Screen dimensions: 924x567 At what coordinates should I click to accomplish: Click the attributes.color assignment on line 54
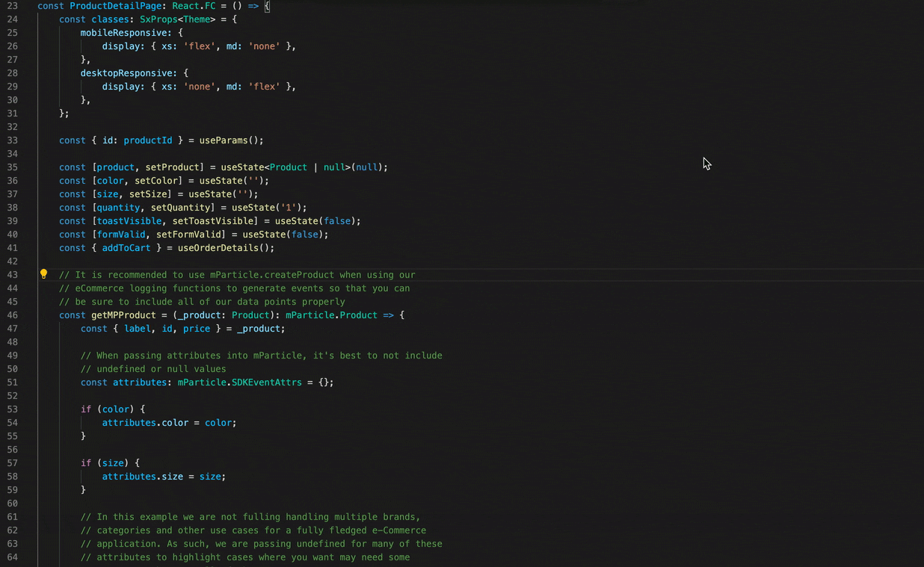click(169, 423)
